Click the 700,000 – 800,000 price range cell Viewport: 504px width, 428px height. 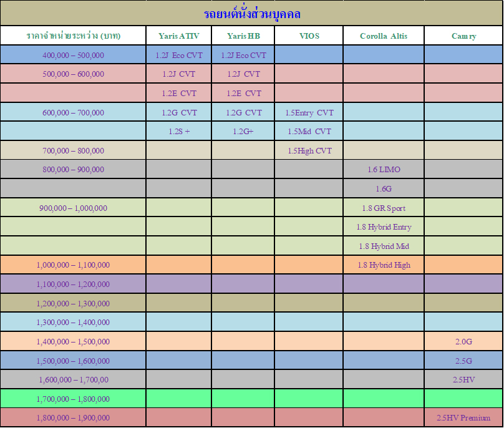[x=73, y=150]
